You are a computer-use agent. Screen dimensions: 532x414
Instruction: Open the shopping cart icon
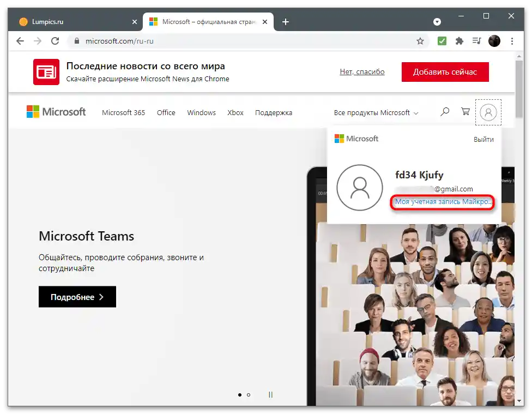pyautogui.click(x=465, y=111)
